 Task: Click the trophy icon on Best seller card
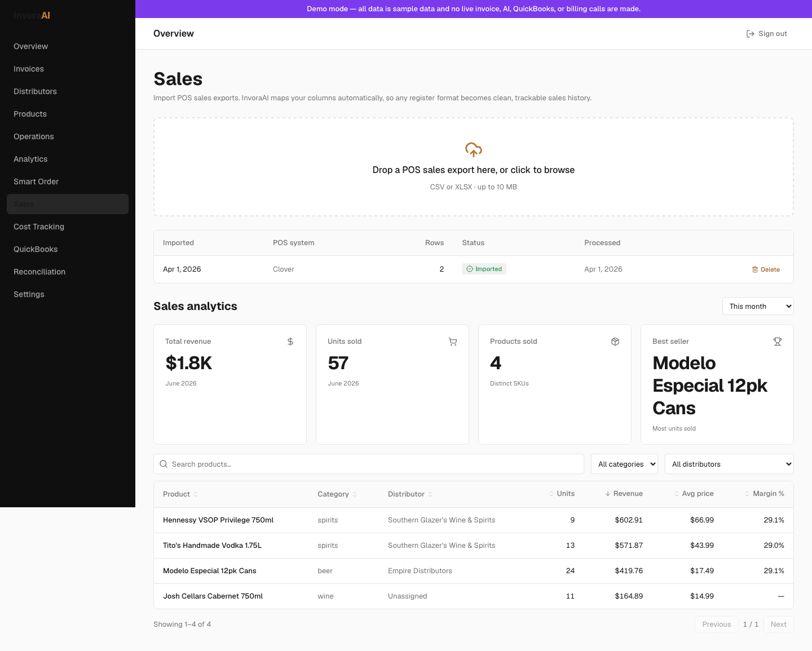tap(778, 342)
